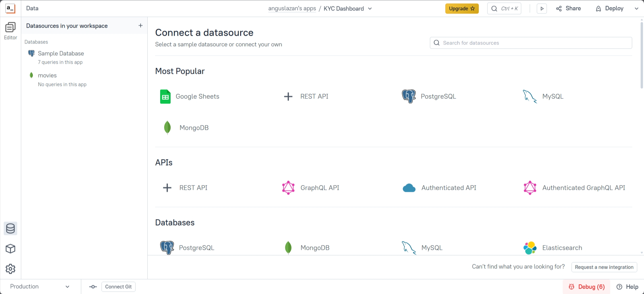The image size is (644, 294).
Task: Choose MongoDB under Most Popular
Action: tap(185, 128)
